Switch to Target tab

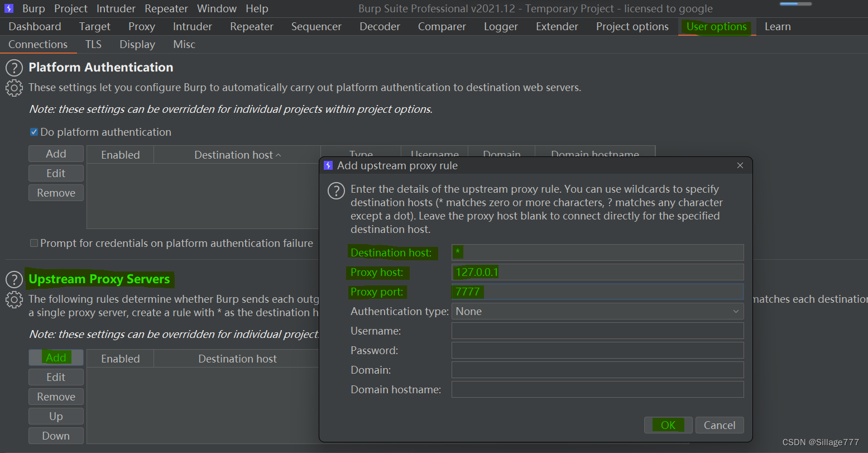point(95,26)
